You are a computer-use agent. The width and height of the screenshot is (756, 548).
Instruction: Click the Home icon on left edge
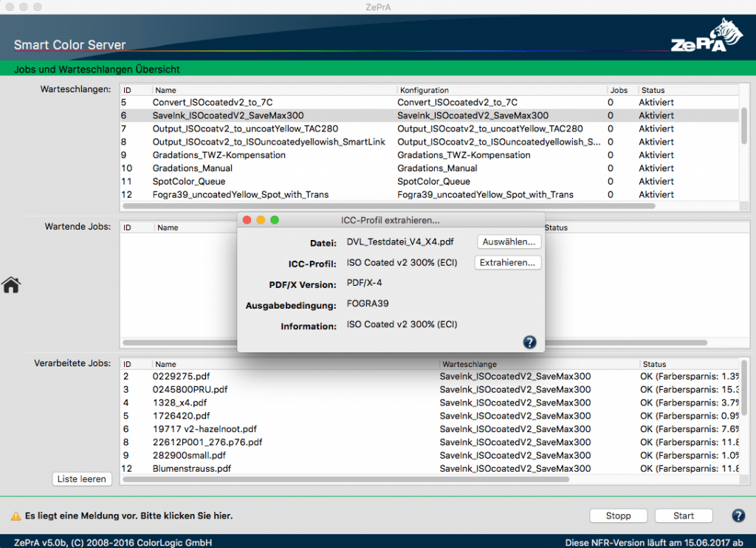(10, 285)
